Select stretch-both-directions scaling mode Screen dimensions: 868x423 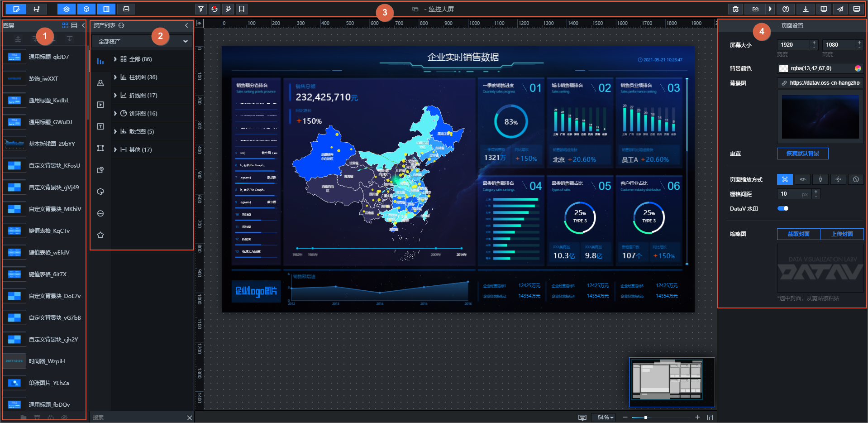point(838,179)
